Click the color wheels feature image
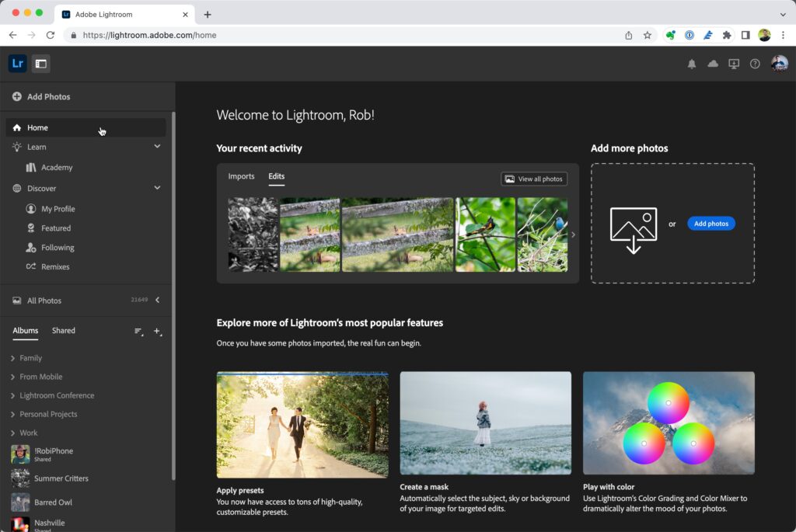796x532 pixels. point(669,422)
